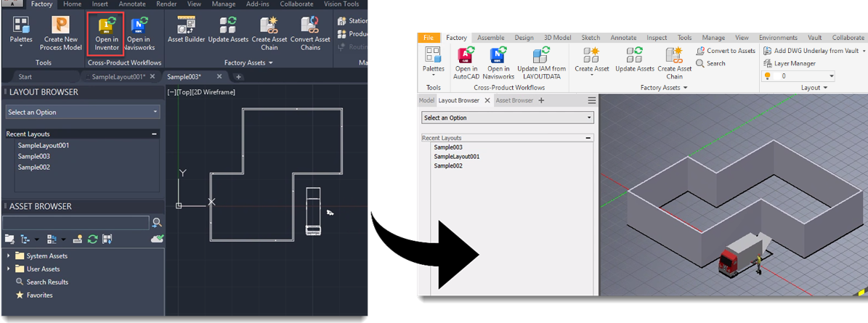Viewport: 868px width, 323px height.
Task: Click the grid layout view icon in Asset Browser
Action: (x=52, y=239)
